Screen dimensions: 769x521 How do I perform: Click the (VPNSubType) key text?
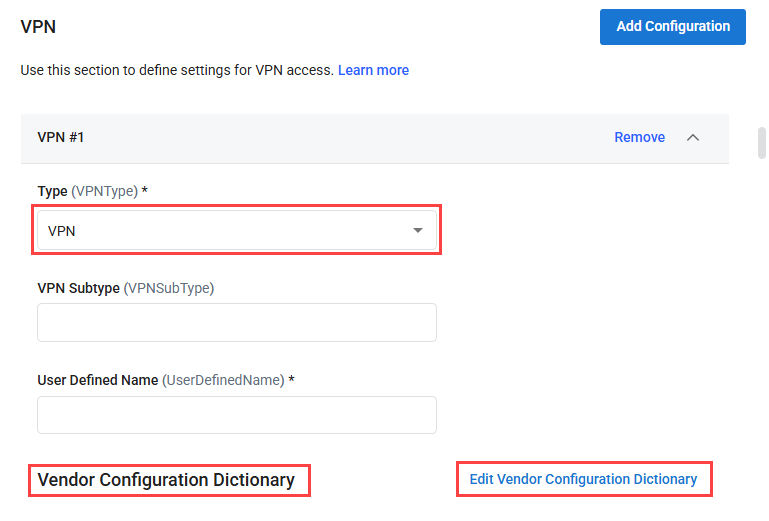pyautogui.click(x=169, y=288)
